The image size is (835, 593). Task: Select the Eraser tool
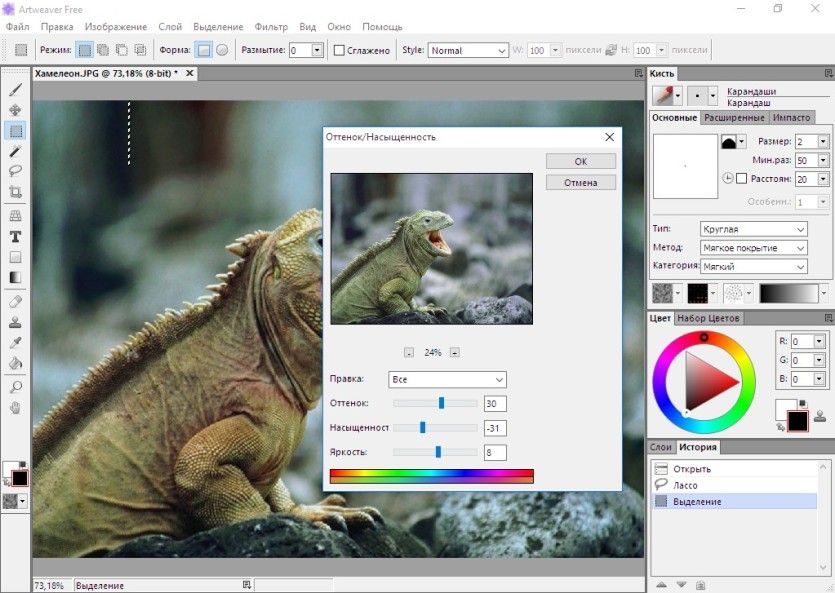[15, 302]
